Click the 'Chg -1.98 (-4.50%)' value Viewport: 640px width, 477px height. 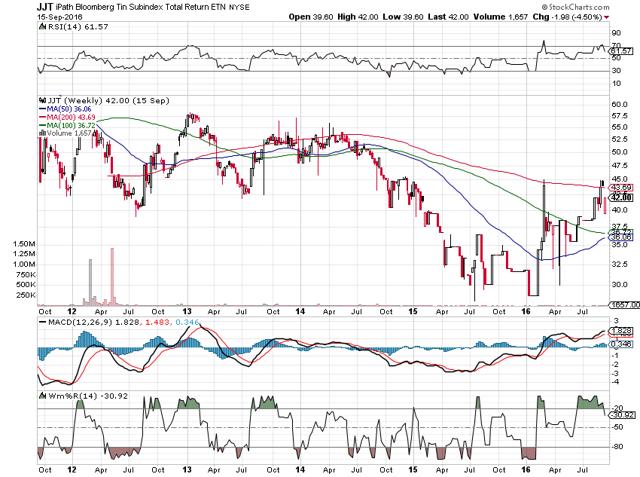click(567, 17)
